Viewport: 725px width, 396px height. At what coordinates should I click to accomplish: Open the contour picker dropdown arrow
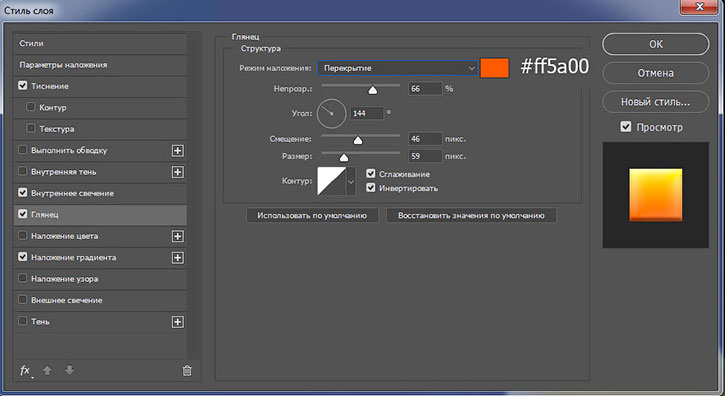[x=351, y=181]
